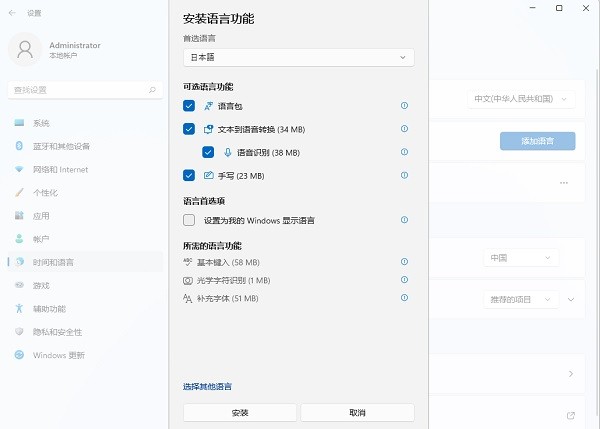The width and height of the screenshot is (600, 429).
Task: Click the three-dot more options button
Action: point(564,183)
